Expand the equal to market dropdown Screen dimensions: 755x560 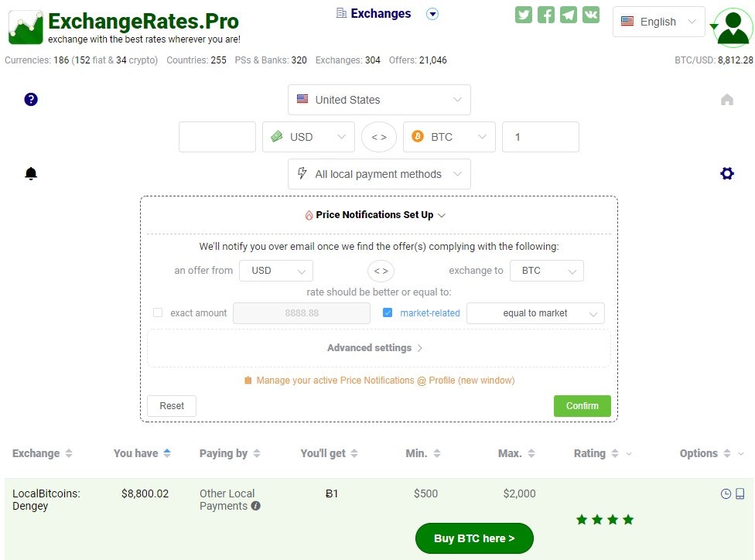tap(535, 312)
